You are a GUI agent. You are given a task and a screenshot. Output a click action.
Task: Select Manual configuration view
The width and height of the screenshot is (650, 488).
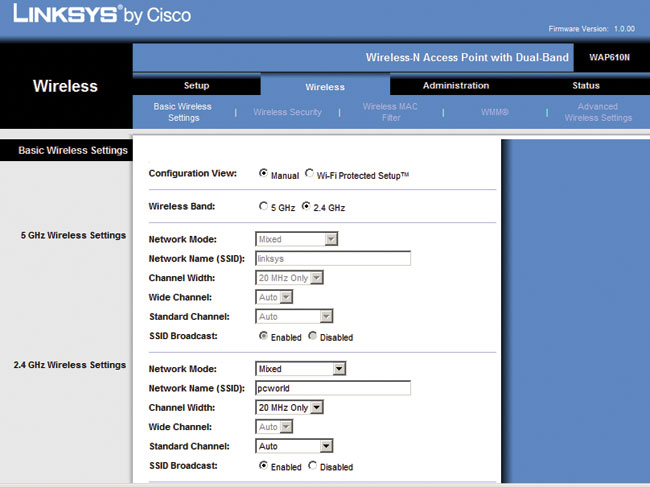(x=264, y=173)
